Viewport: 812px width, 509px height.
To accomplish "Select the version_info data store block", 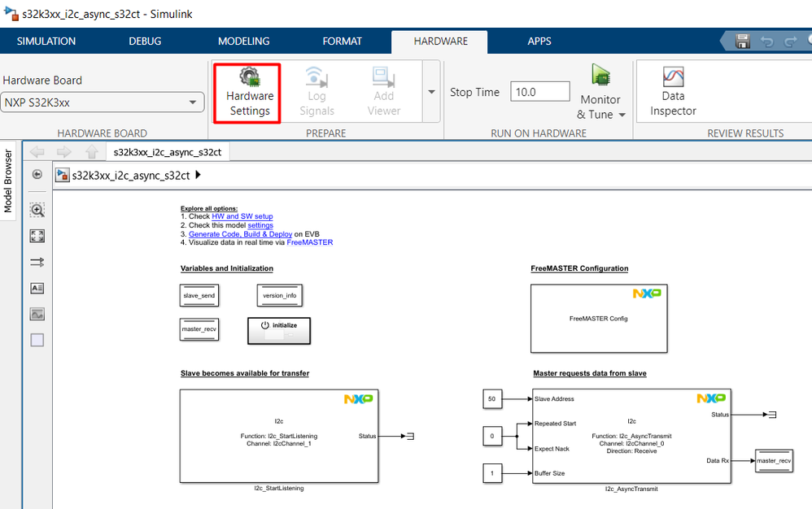I will (280, 295).
